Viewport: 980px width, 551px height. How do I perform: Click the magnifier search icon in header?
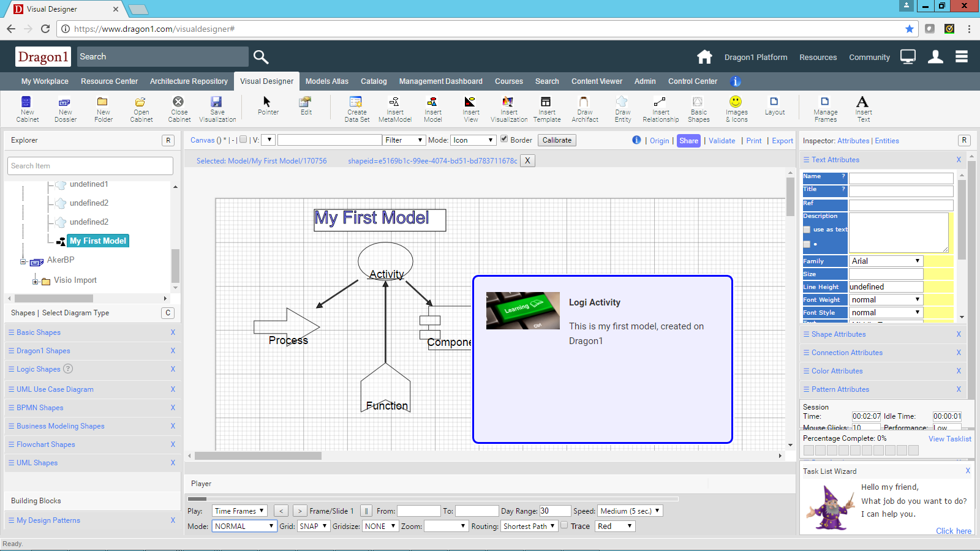261,57
